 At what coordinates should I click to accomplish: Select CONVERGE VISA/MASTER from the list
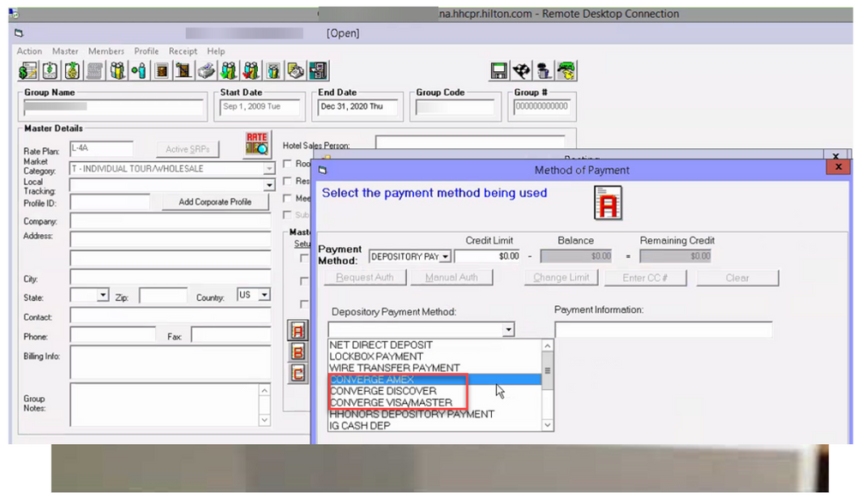coord(391,402)
